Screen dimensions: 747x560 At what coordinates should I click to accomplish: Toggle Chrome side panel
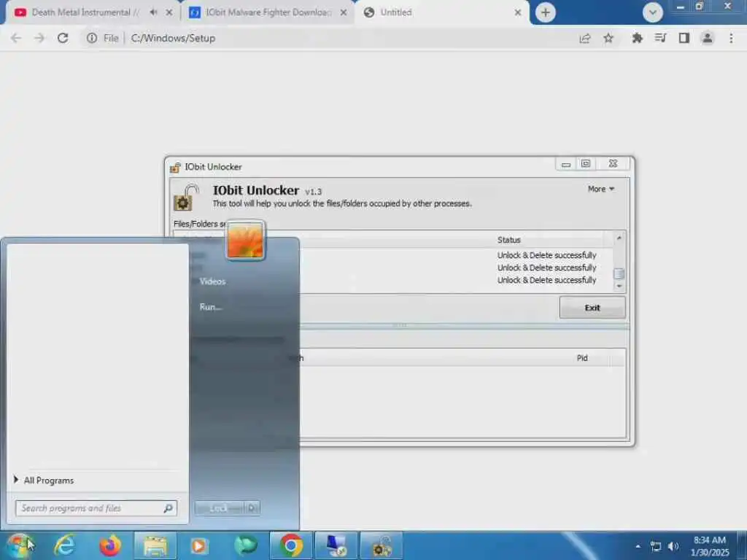click(684, 38)
